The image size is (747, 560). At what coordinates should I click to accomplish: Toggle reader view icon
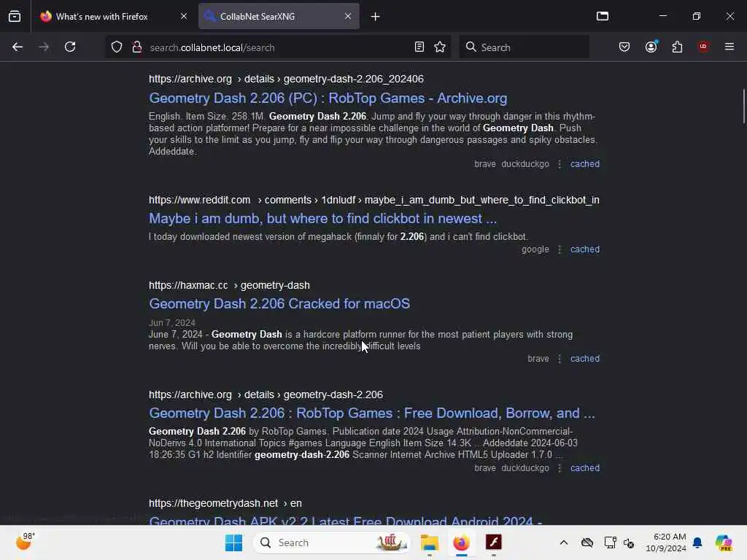click(419, 47)
